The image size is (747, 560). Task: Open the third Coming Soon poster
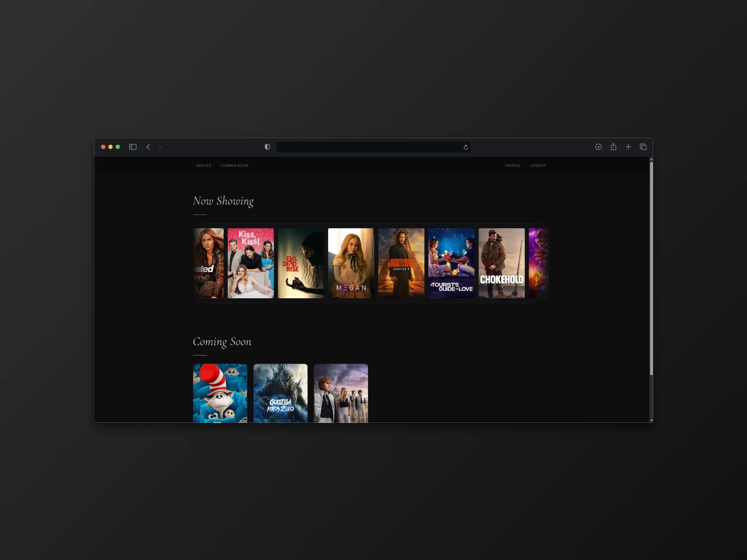click(341, 393)
